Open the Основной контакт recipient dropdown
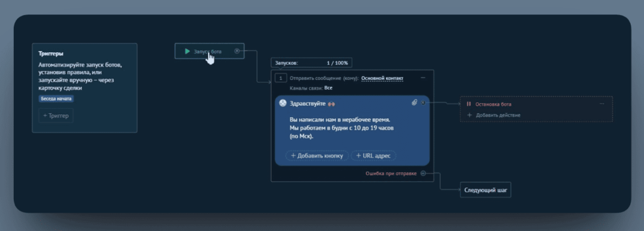The height and width of the screenshot is (231, 644). click(x=382, y=78)
